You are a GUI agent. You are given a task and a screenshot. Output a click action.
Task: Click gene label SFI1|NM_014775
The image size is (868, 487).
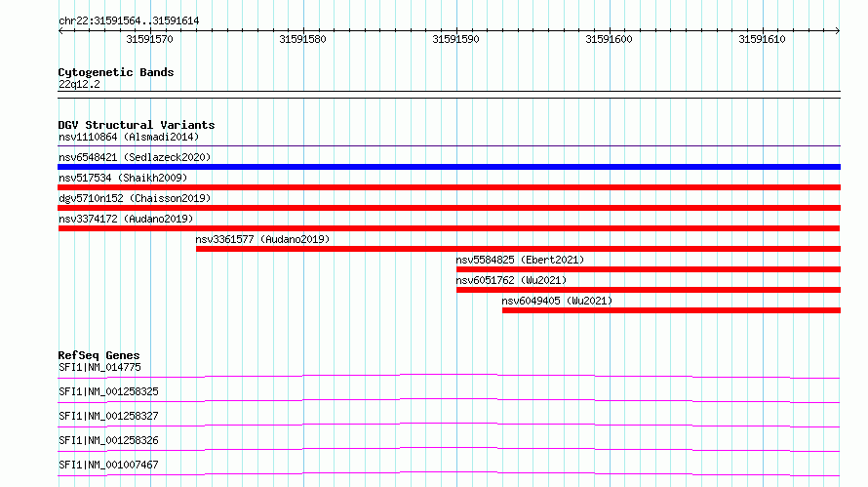(x=99, y=367)
